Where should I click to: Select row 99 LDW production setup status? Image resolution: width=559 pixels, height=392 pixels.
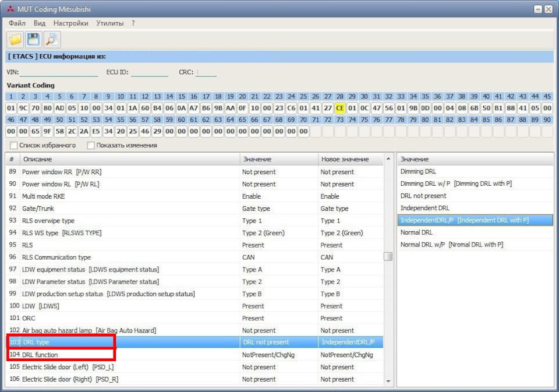pos(194,294)
